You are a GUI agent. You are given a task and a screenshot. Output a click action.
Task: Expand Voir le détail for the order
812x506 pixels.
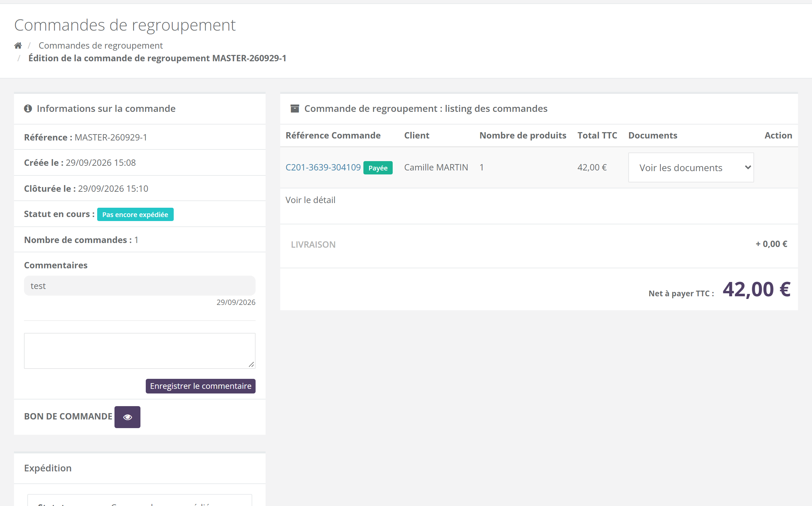[310, 200]
